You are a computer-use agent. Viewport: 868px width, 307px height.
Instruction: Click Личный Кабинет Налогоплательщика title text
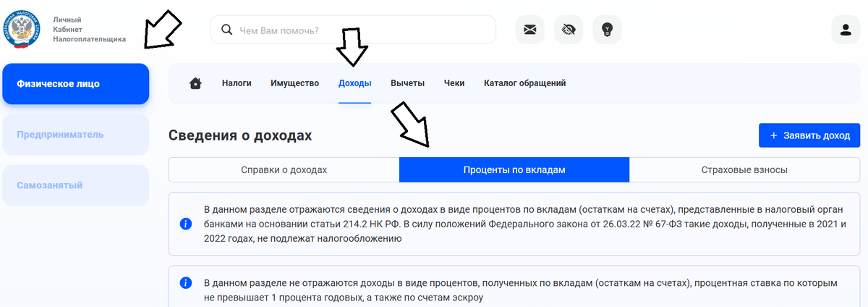90,29
